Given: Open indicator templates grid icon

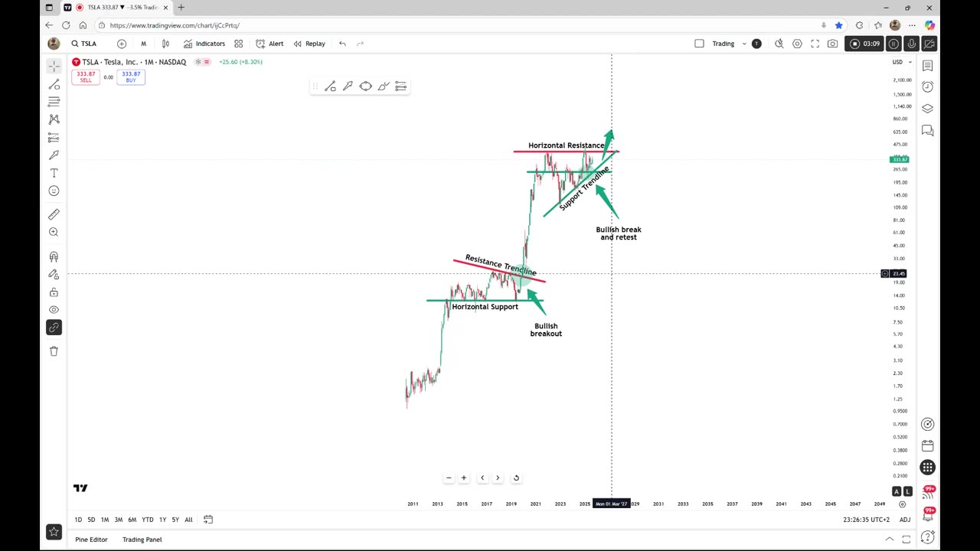Looking at the screenshot, I should point(239,44).
